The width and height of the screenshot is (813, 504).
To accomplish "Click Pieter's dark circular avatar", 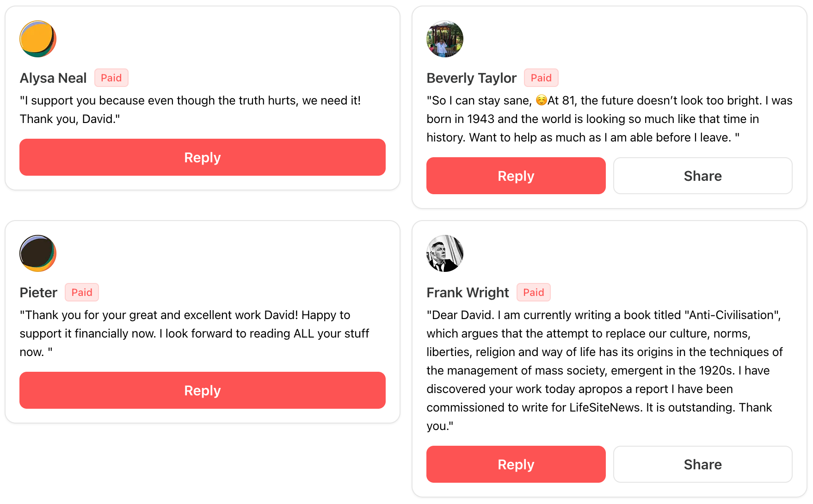I will coord(38,253).
